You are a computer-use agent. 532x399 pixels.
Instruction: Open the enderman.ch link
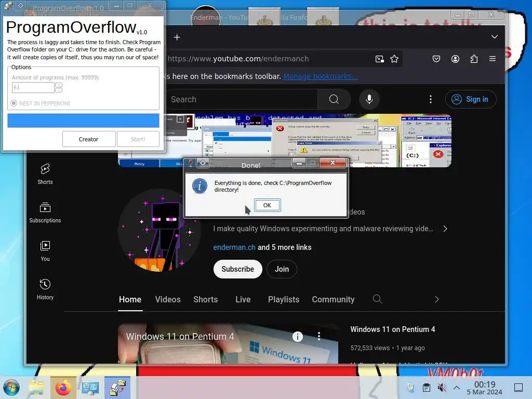click(234, 247)
